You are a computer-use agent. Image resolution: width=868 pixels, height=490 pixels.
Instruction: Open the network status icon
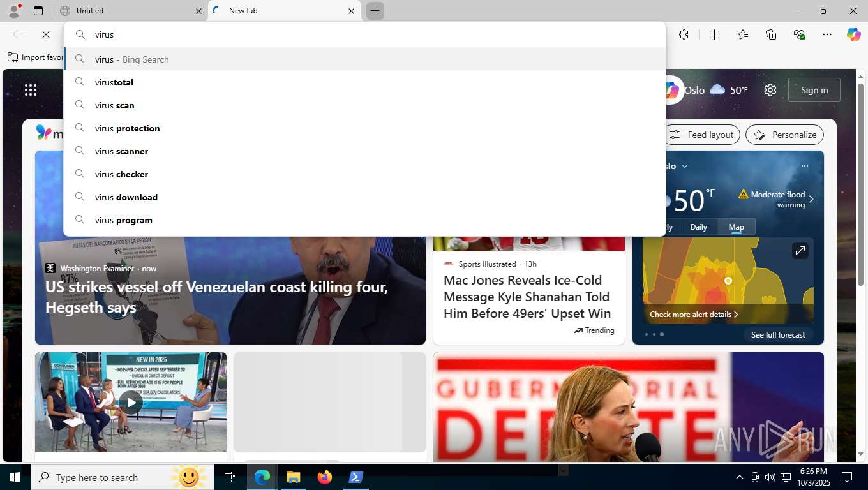(786, 477)
